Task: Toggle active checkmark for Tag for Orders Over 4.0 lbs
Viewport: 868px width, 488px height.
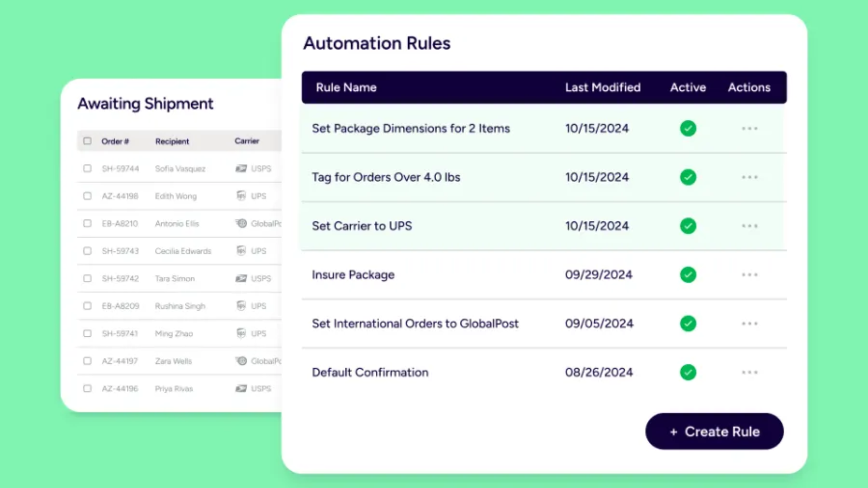Action: pyautogui.click(x=688, y=177)
